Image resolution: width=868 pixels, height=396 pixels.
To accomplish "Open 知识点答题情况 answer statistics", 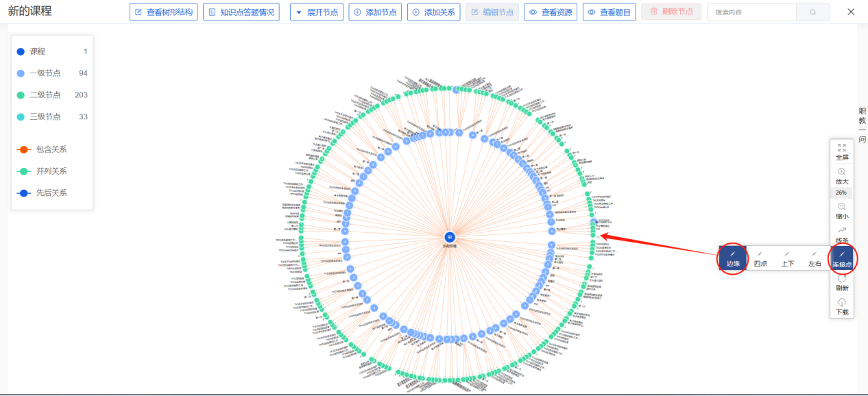I will [241, 12].
